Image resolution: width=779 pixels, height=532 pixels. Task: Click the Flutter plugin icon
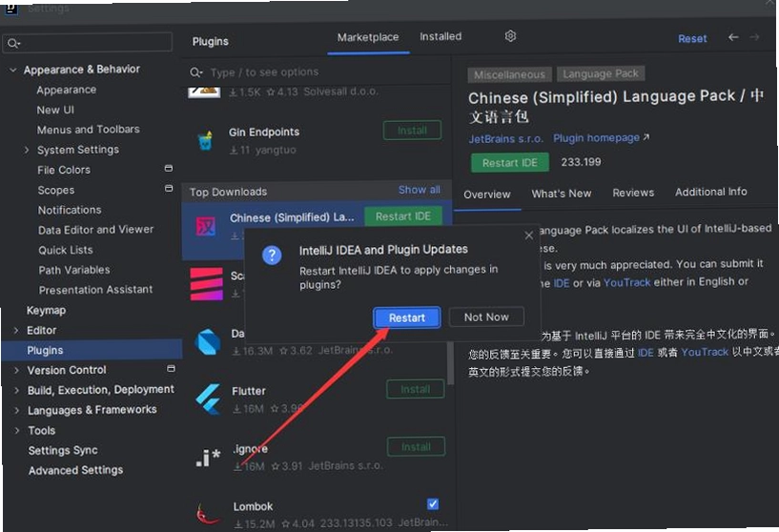point(208,399)
